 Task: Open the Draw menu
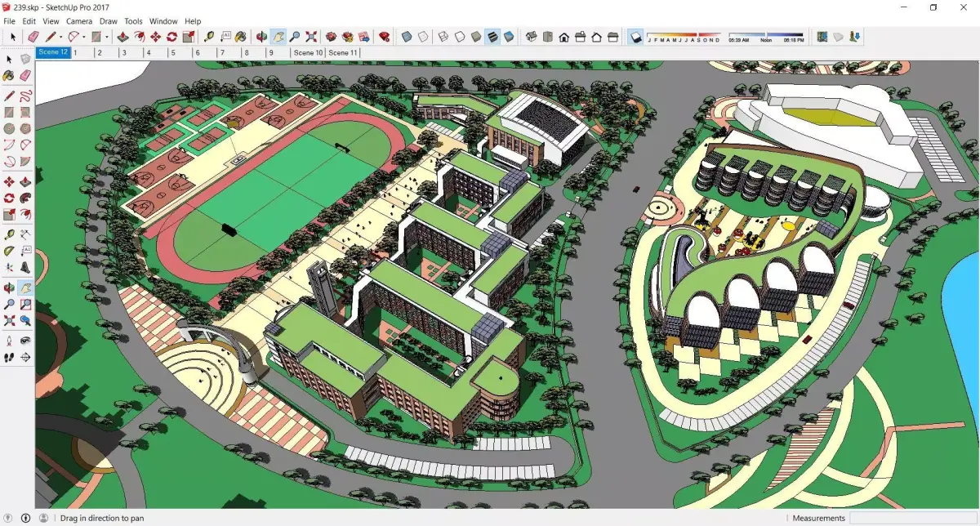pyautogui.click(x=109, y=20)
